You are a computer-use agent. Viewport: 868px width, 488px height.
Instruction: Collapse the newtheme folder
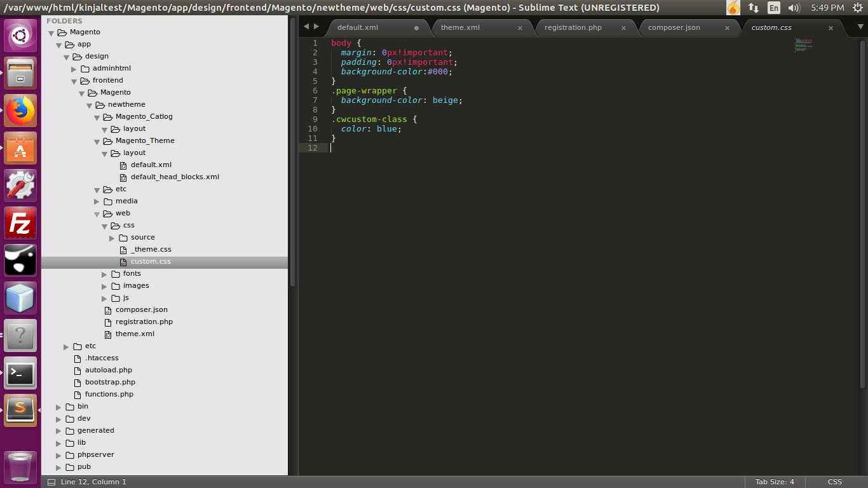[90, 105]
